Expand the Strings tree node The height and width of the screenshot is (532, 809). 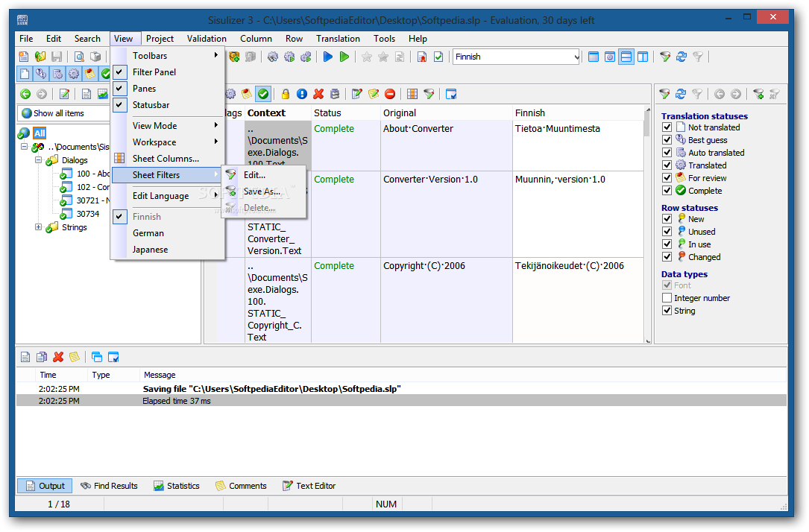[x=38, y=227]
